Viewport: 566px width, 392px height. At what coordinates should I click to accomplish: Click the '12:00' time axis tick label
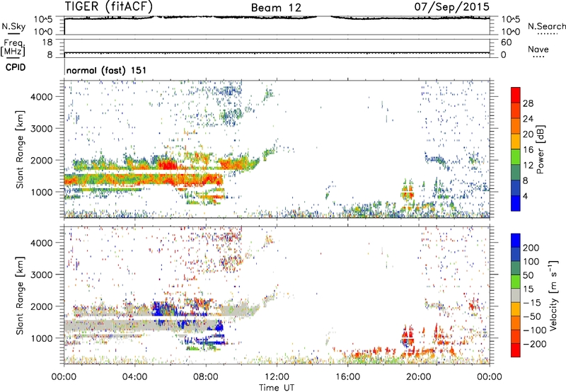277,377
